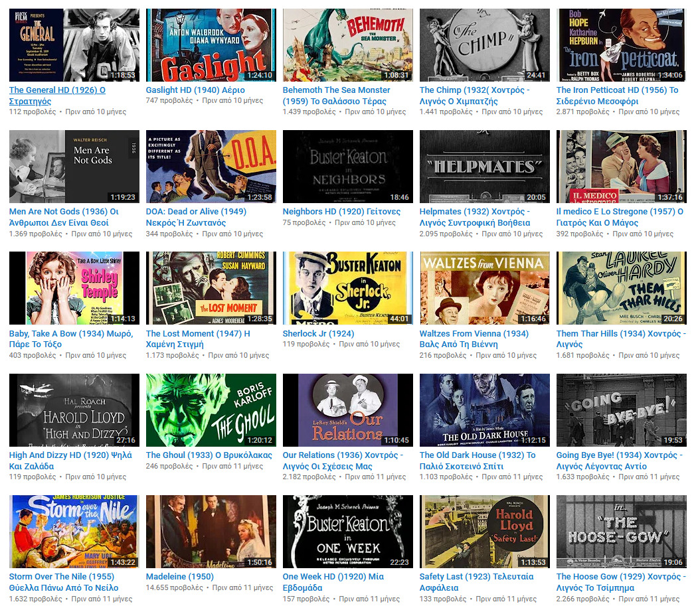700x608 pixels.
Task: Click Baby, Take A Bow (1934) title link
Action: (71, 339)
